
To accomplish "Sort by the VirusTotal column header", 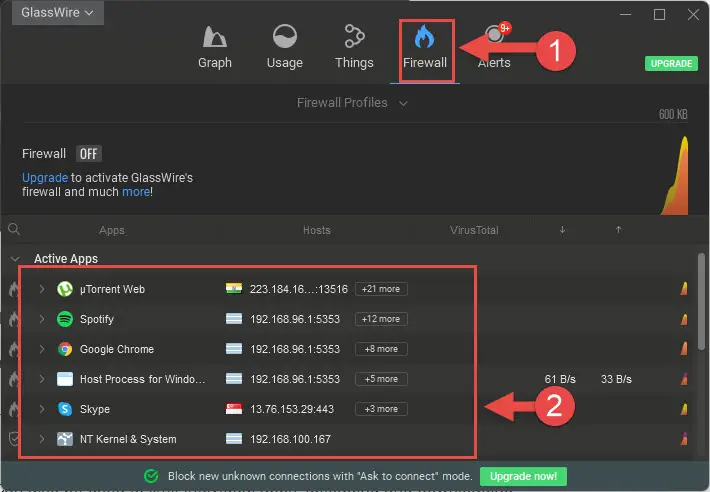I will click(x=474, y=230).
